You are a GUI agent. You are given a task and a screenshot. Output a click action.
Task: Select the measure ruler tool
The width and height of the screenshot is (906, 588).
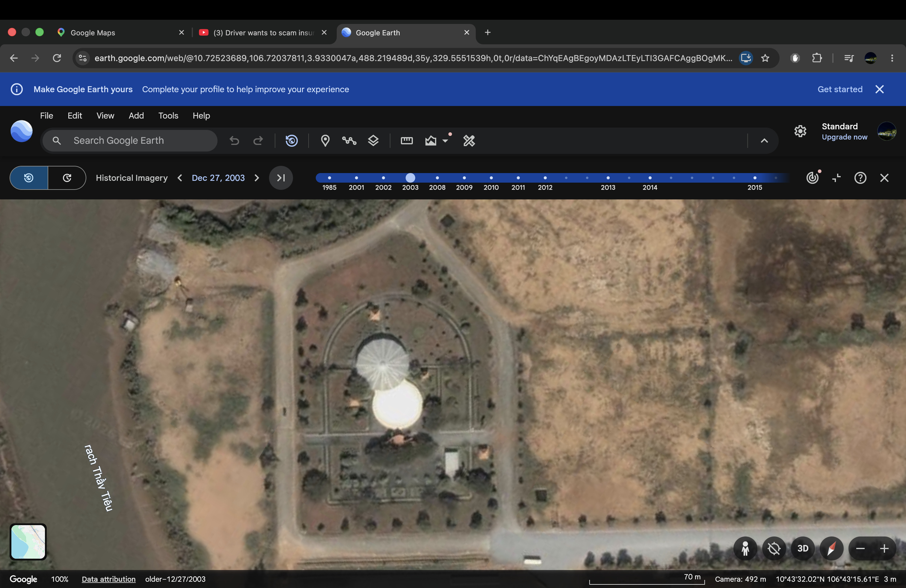pyautogui.click(x=407, y=141)
